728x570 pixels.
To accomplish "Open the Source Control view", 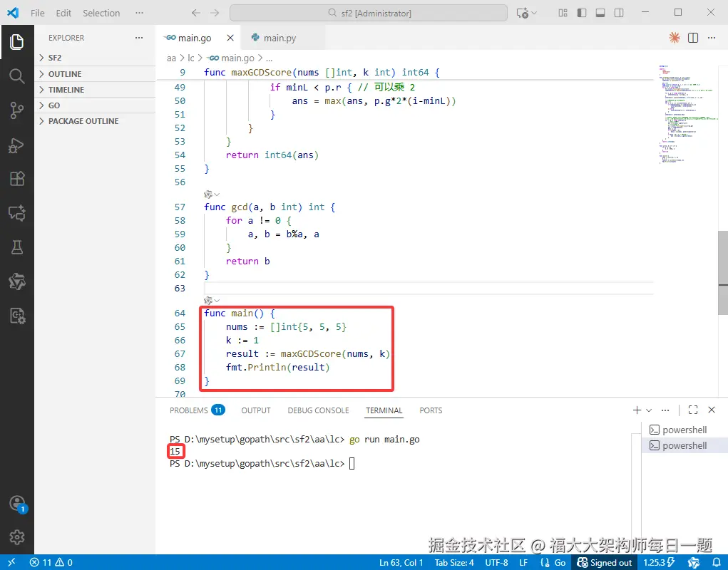I will pyautogui.click(x=16, y=110).
